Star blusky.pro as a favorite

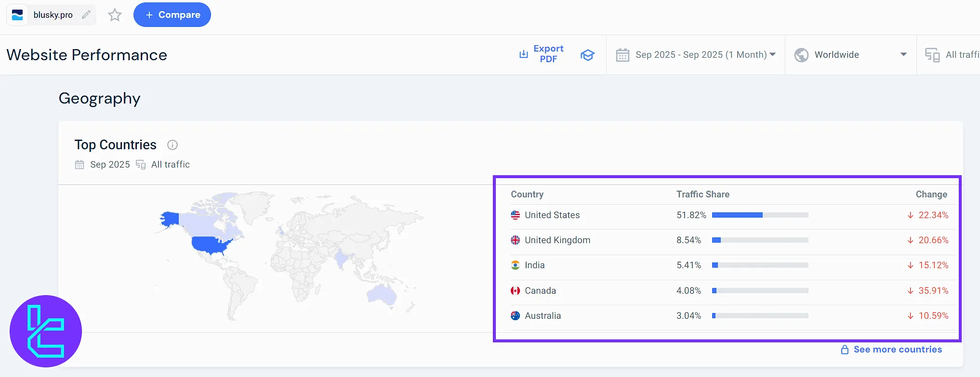[x=115, y=15]
